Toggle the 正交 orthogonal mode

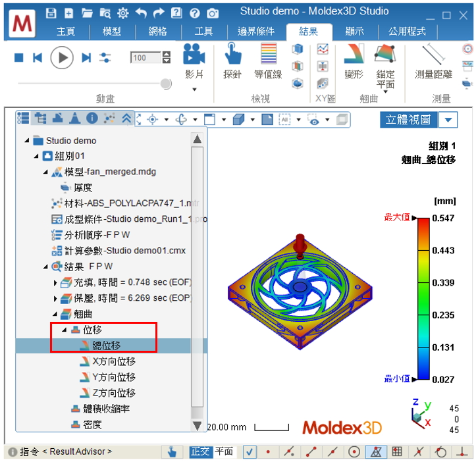(x=200, y=451)
